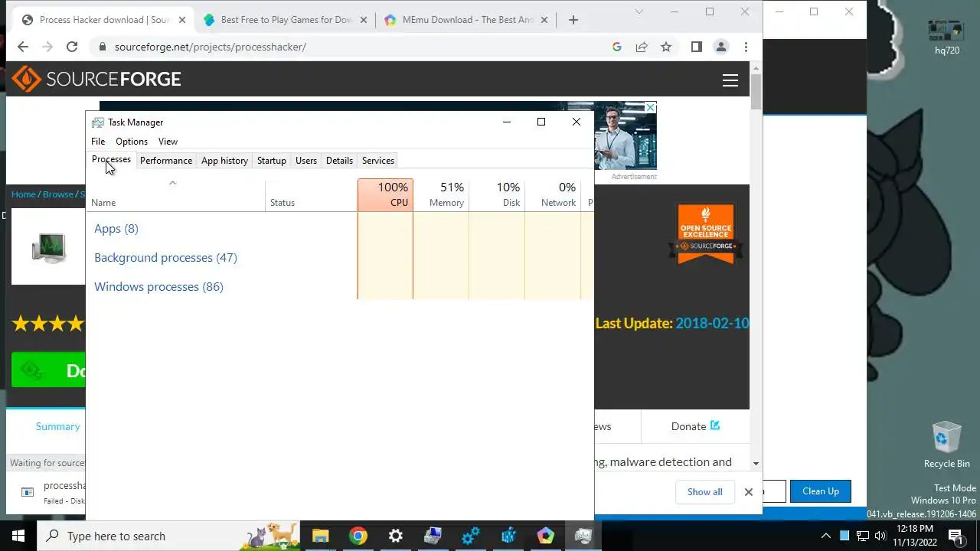
Task: Click Show all downloads button
Action: [704, 492]
